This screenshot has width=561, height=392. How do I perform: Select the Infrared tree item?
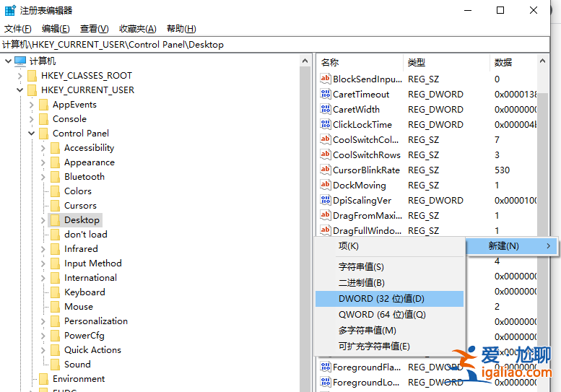click(81, 249)
